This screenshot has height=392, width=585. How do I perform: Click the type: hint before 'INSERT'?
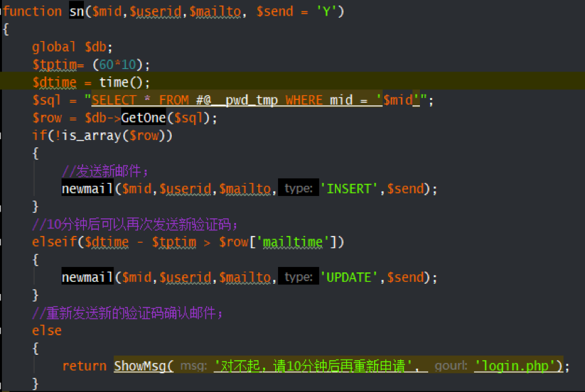tap(298, 189)
